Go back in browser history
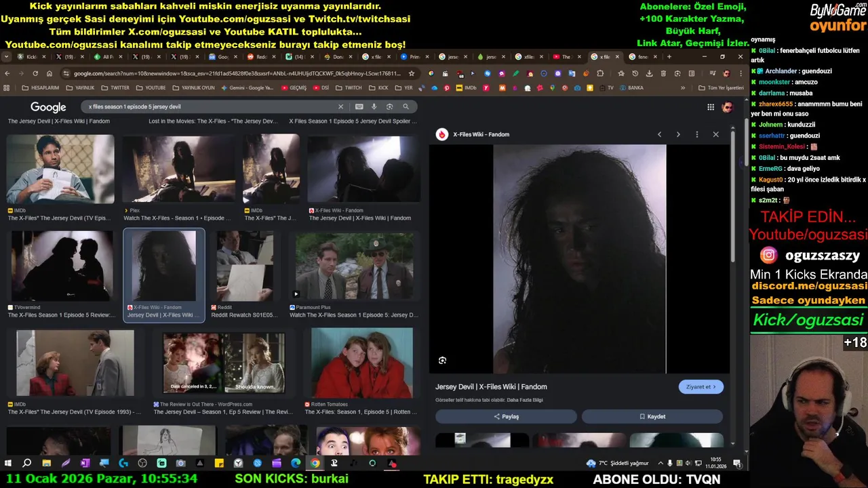The image size is (868, 488). [7, 73]
